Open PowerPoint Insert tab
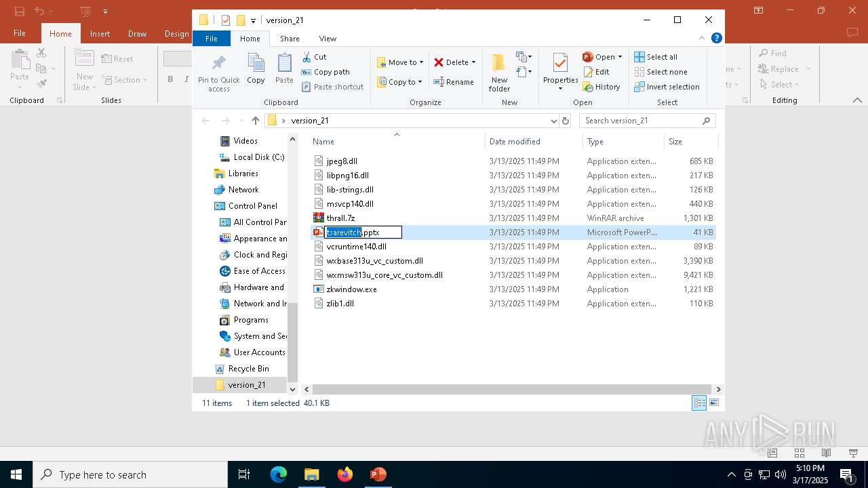 (100, 34)
